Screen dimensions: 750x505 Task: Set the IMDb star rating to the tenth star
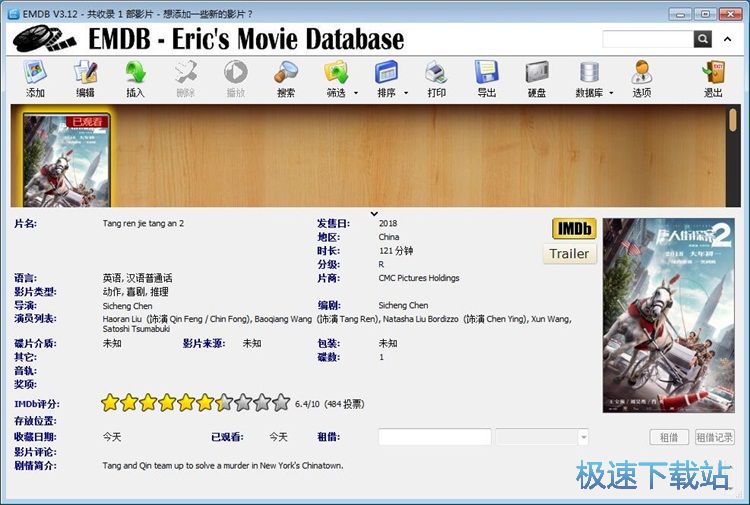click(282, 403)
